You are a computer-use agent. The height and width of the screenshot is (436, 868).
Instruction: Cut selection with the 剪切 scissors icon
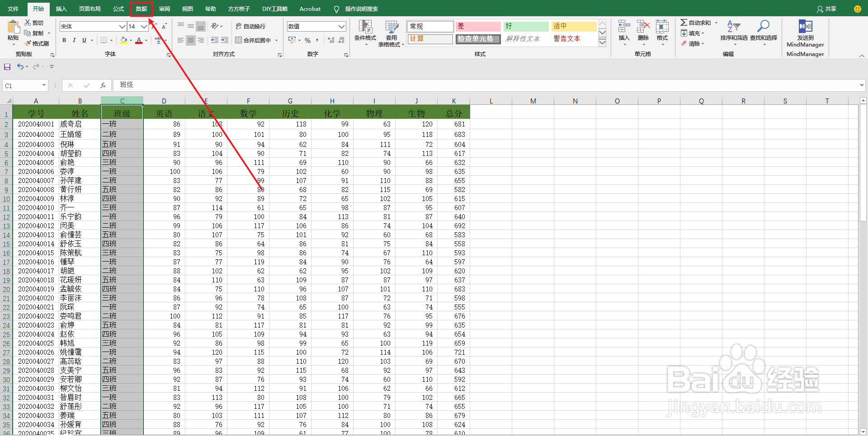tap(28, 23)
